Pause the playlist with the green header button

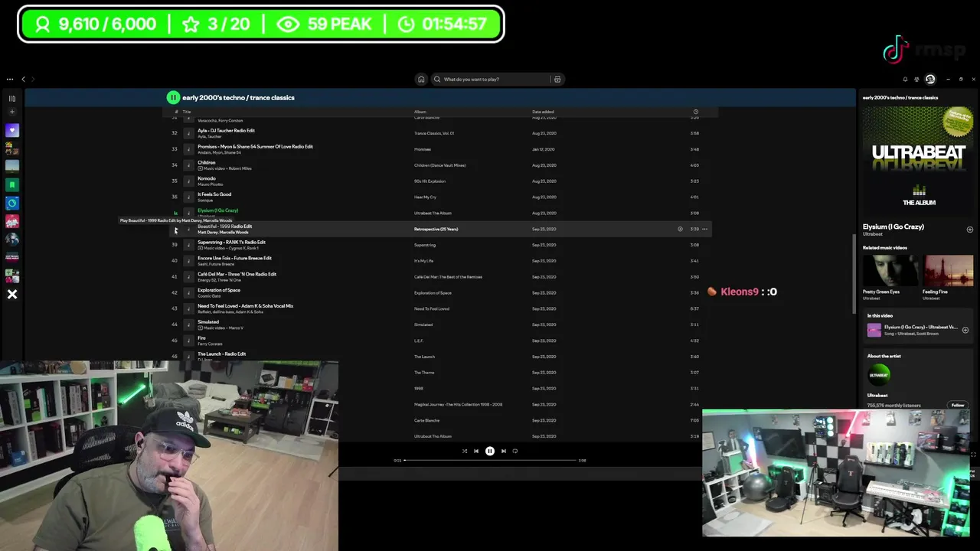173,97
